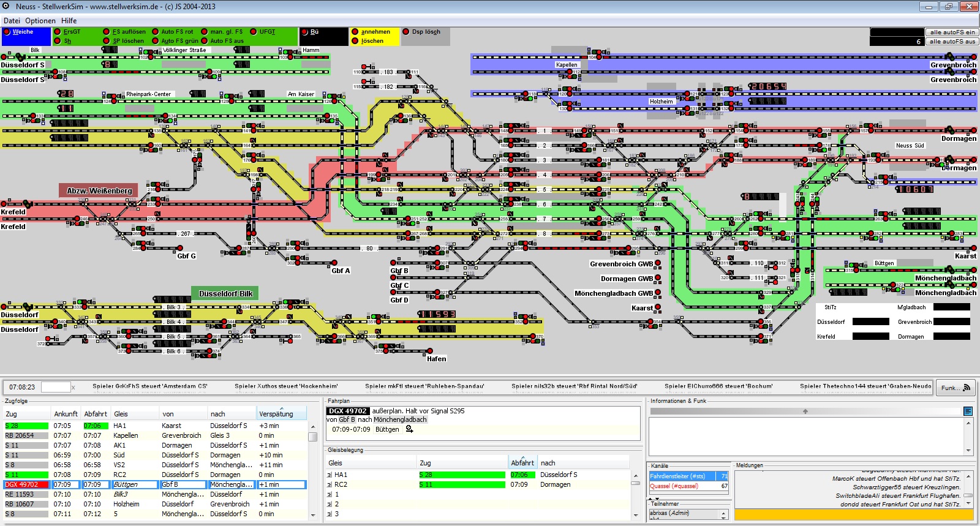
Task: Expand track RC2 in Gleisbelegung
Action: pos(330,485)
